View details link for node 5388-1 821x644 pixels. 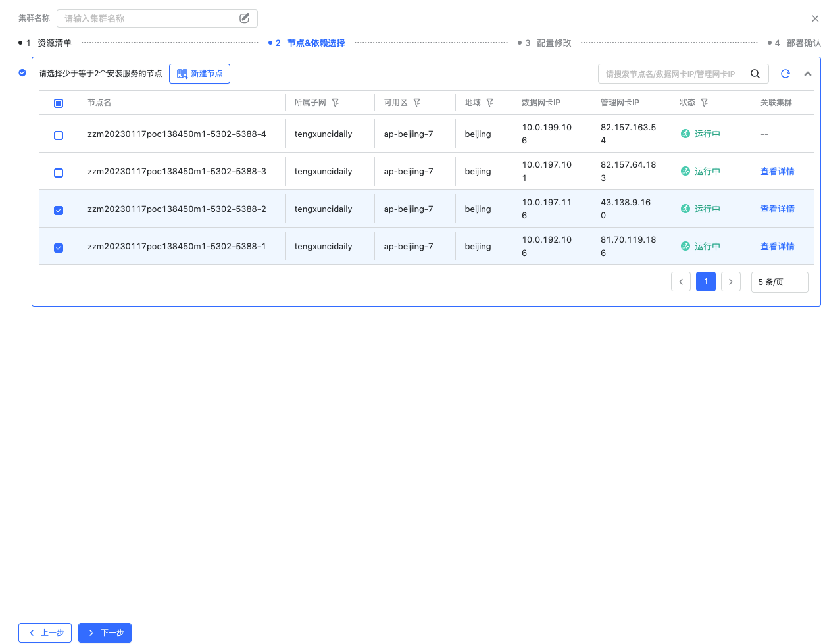pyautogui.click(x=778, y=246)
